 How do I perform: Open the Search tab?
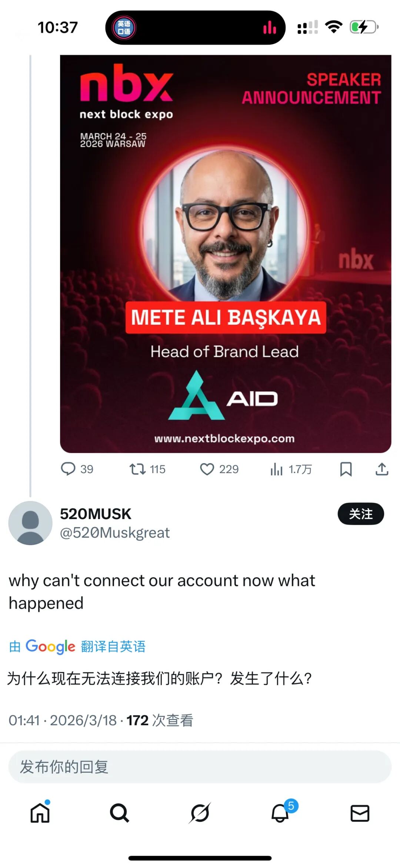[x=120, y=813]
